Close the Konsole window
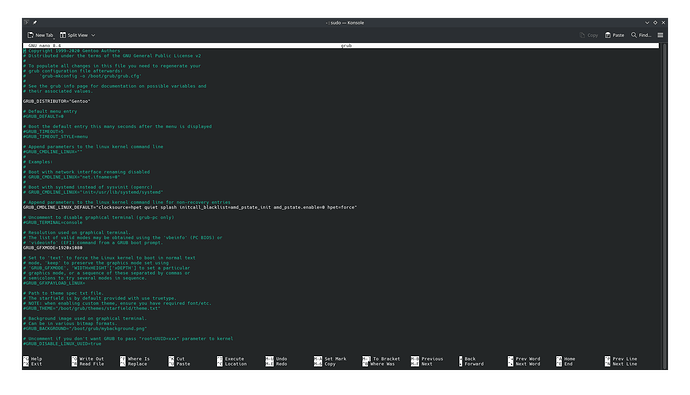Image resolution: width=690 pixels, height=395 pixels. pos(663,22)
